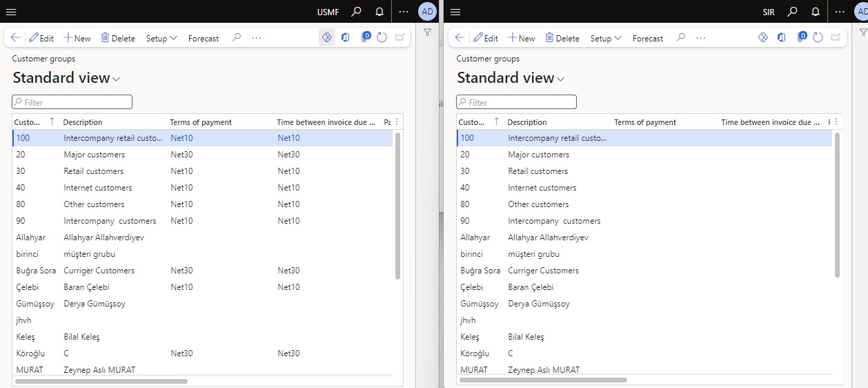868x388 pixels.
Task: Expand Setup dropdown in SIR toolbar
Action: click(x=606, y=38)
